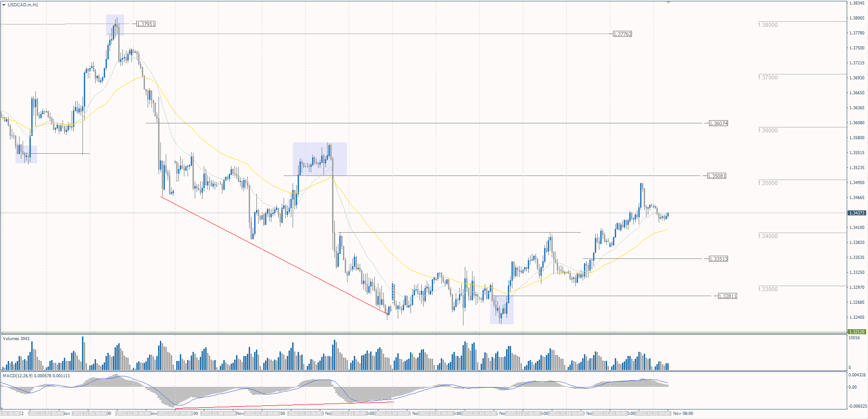
Task: Select the 1.32811 price level label
Action: click(x=728, y=296)
